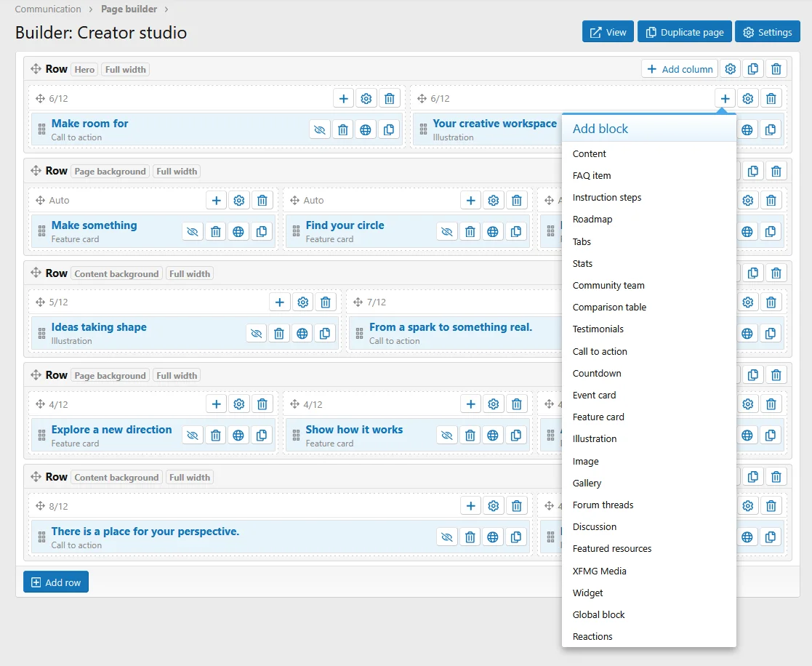The width and height of the screenshot is (812, 666).
Task: Copy the Hero row using duplicate icon
Action: click(x=753, y=69)
